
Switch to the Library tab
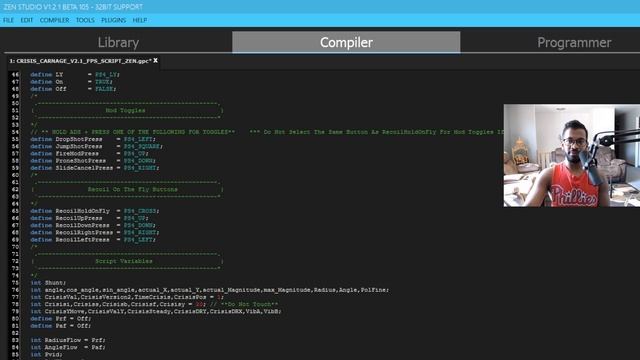coord(118,42)
